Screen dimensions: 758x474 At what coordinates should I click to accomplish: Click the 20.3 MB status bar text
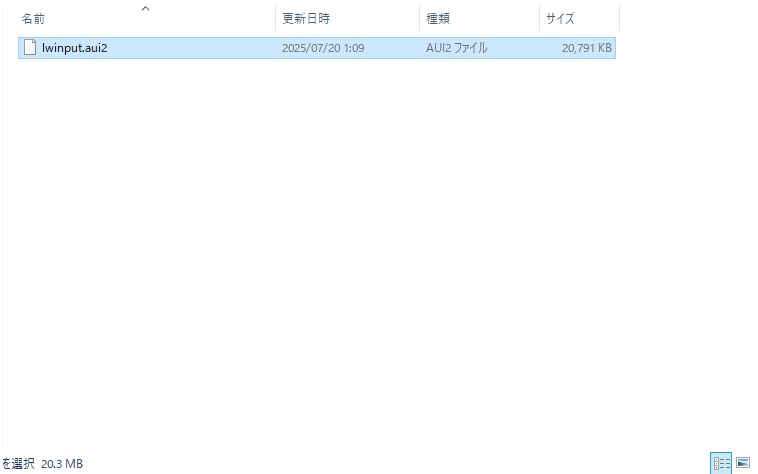tap(62, 464)
